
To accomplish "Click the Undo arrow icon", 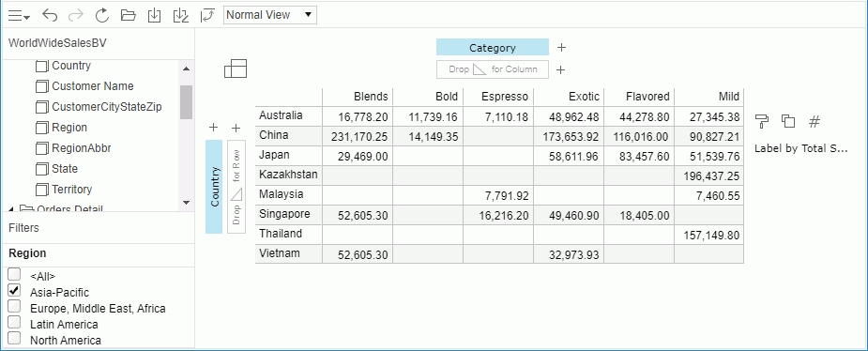I will click(50, 16).
